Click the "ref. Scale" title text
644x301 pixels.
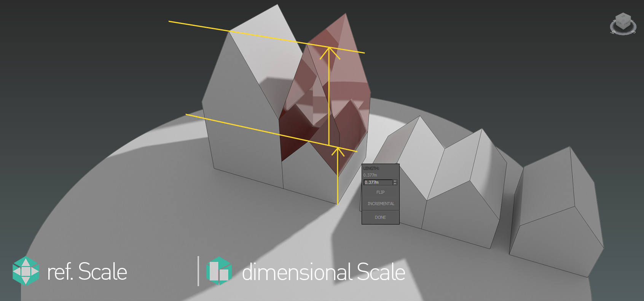coord(87,272)
